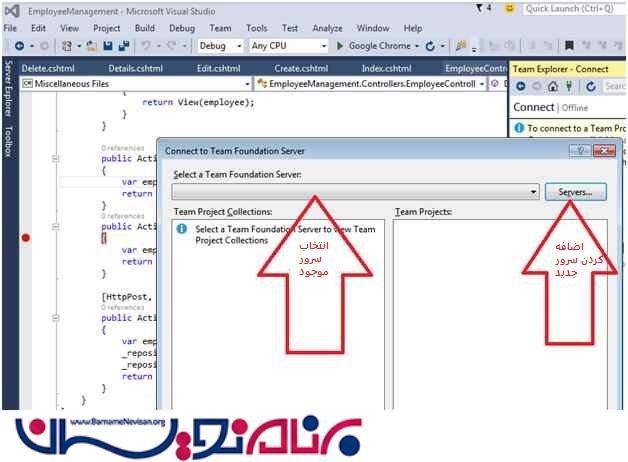Screen dimensions: 628x462
Task: Remove the red breakpoint in the editor margin
Action: click(x=26, y=237)
